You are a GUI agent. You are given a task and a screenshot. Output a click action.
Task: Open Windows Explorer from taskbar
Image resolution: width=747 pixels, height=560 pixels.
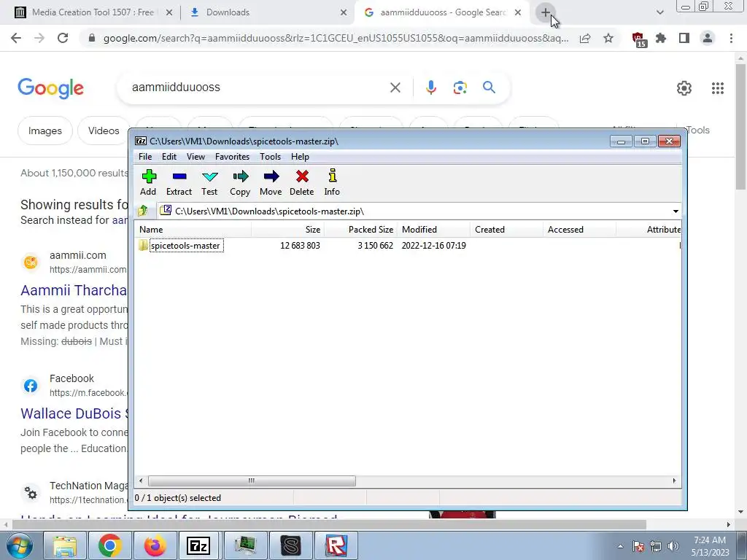pyautogui.click(x=65, y=545)
